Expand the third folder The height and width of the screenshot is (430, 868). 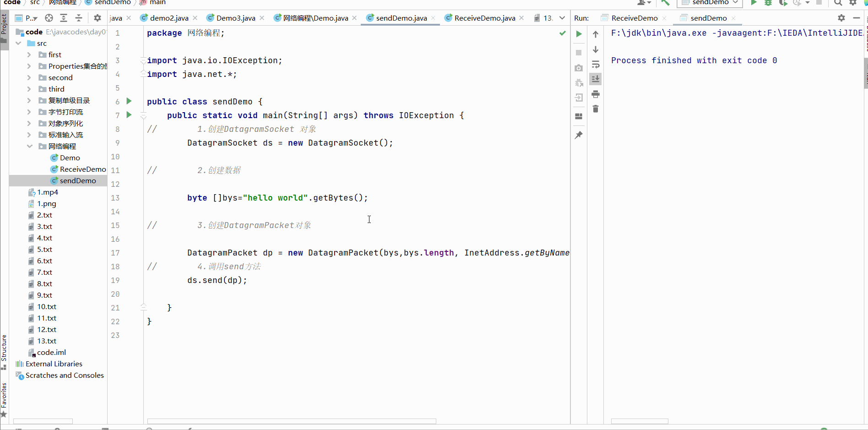coord(29,89)
